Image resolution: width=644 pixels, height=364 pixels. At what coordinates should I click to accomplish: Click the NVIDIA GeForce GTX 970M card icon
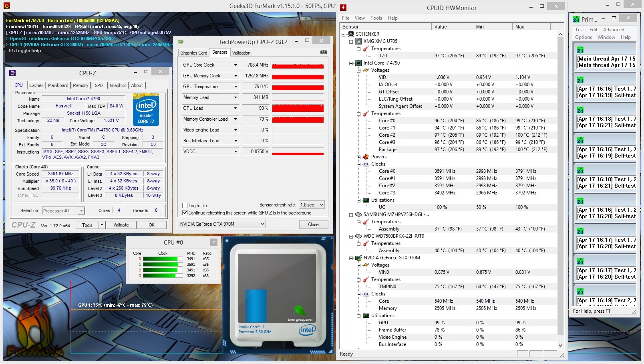point(358,258)
